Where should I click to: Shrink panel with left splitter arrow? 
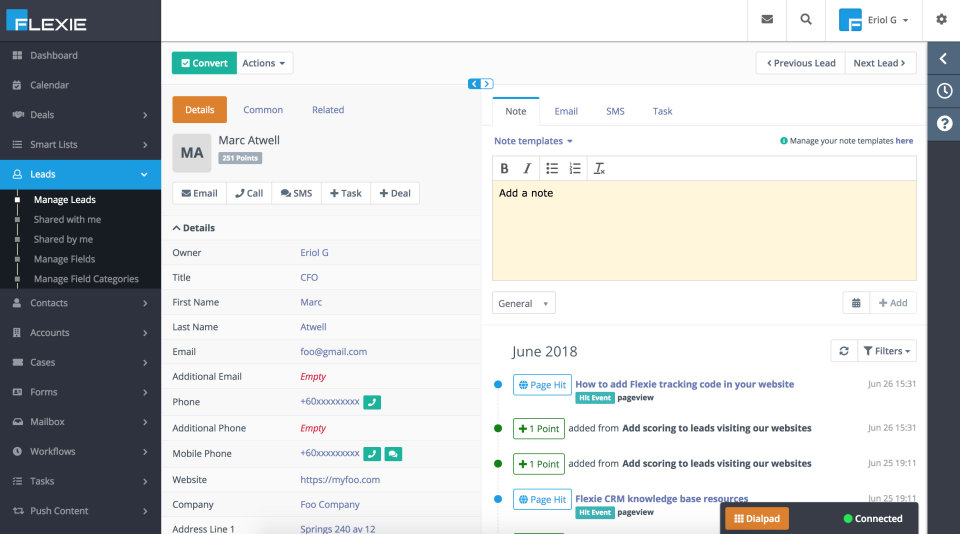[474, 84]
